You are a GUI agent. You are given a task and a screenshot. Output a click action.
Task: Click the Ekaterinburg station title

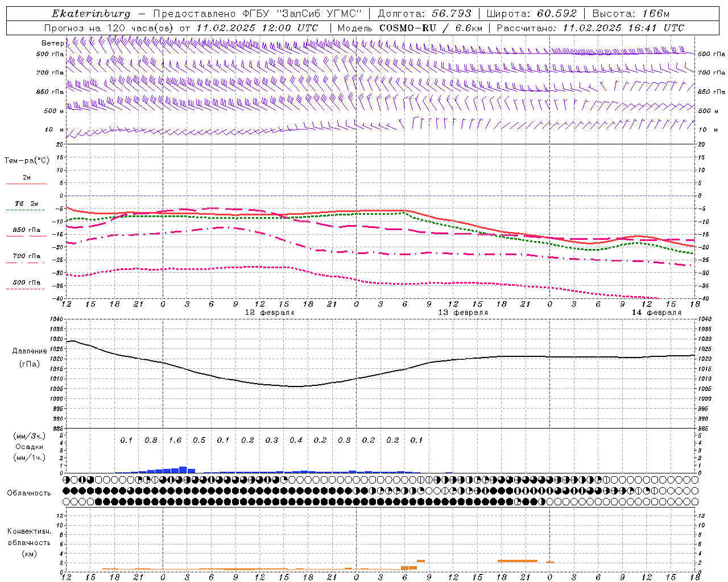tap(91, 14)
